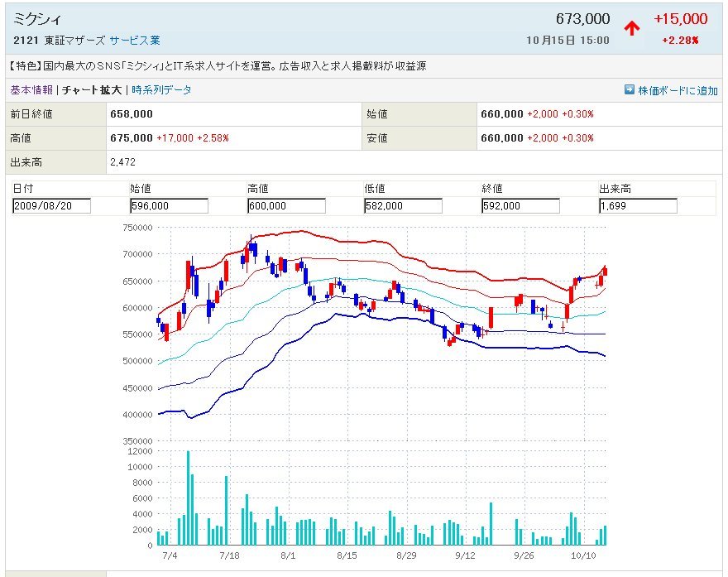Open the サービス業 sector link
The width and height of the screenshot is (728, 577).
[135, 40]
